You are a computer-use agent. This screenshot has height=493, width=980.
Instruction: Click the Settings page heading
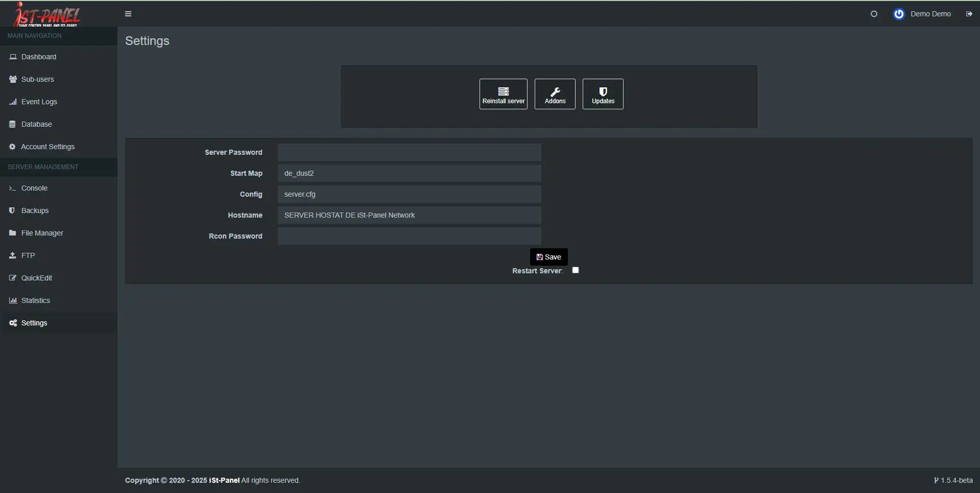[x=147, y=41]
